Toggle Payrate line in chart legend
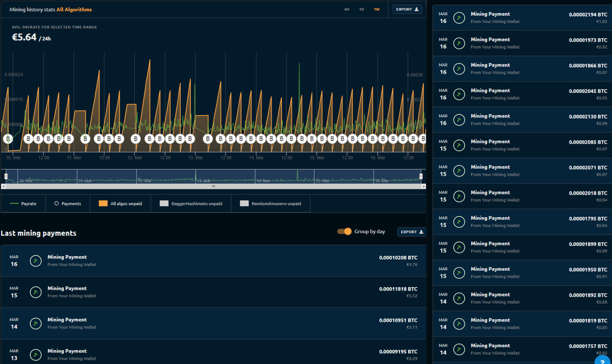612x364 pixels. point(23,204)
